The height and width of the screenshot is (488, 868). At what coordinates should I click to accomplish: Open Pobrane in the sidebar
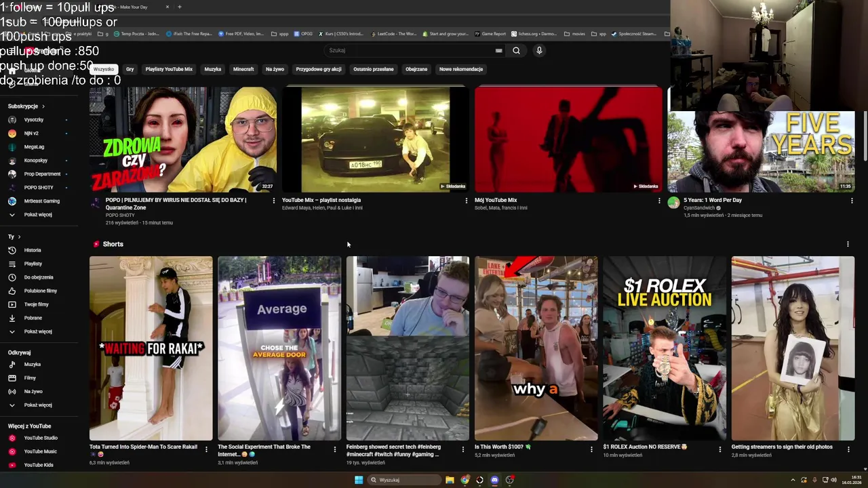click(33, 318)
